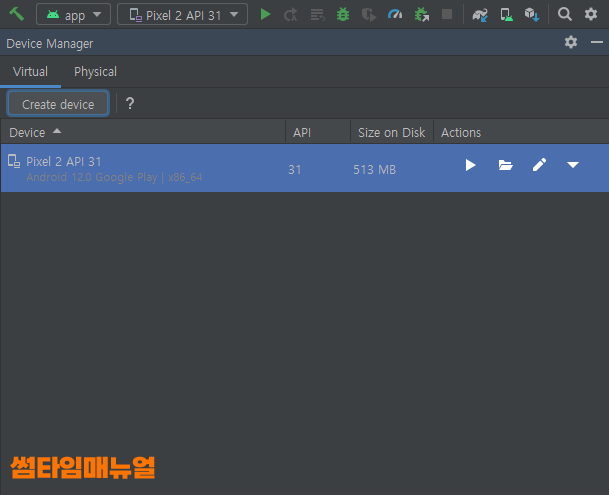Click the Device Manager panel title
609x495 pixels.
[x=50, y=44]
